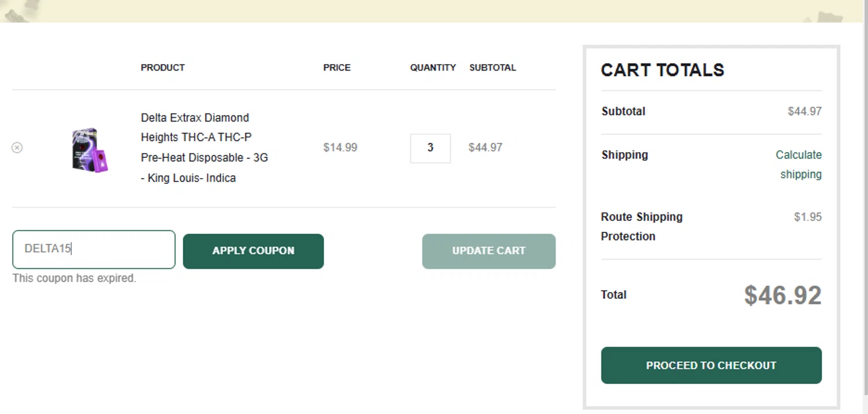Click the $46.92 total amount

(x=783, y=295)
